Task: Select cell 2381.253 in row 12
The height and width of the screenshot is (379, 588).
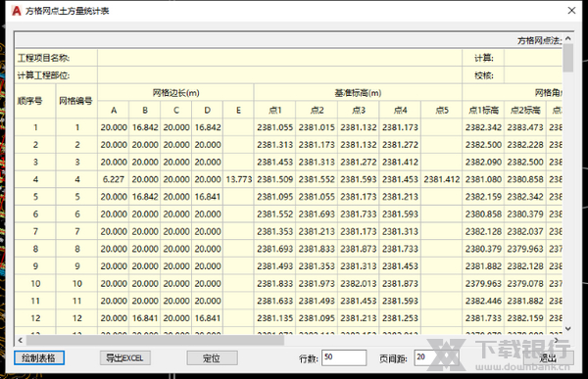Action: [x=400, y=318]
